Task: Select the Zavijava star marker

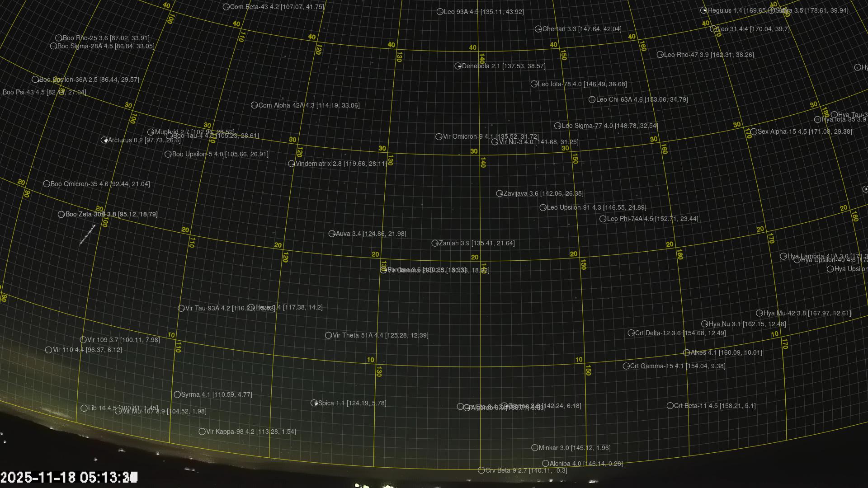Action: 500,194
